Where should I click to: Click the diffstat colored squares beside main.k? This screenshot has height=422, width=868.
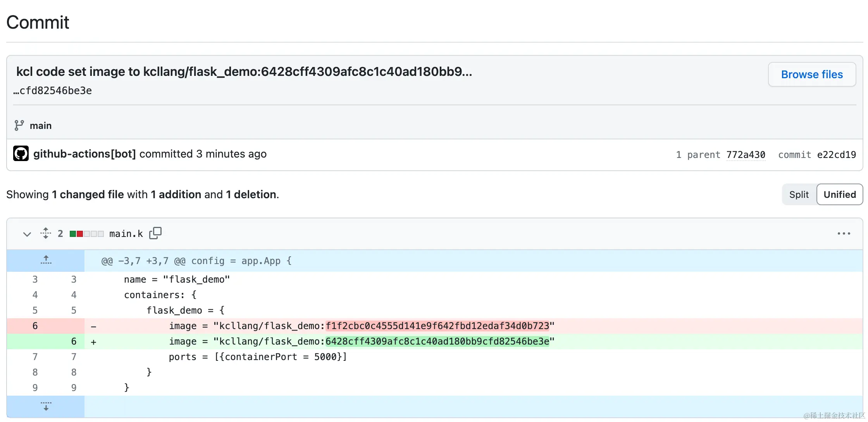click(87, 234)
